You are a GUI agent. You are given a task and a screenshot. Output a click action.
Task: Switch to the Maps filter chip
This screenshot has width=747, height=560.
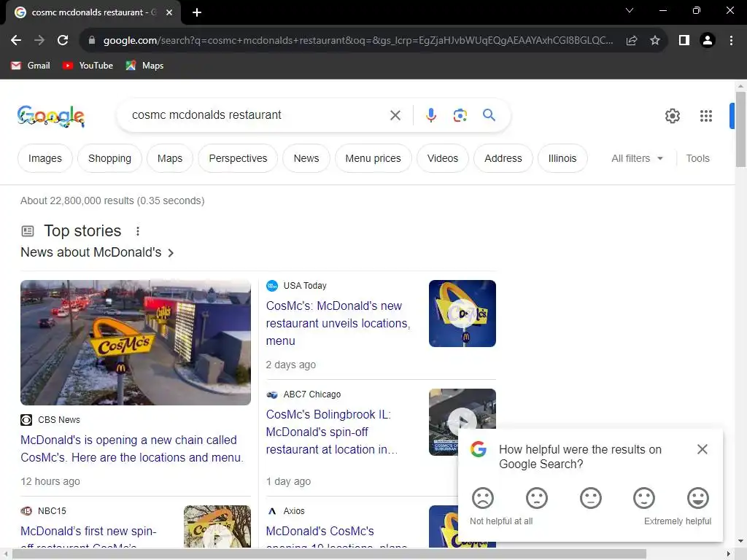pyautogui.click(x=169, y=158)
